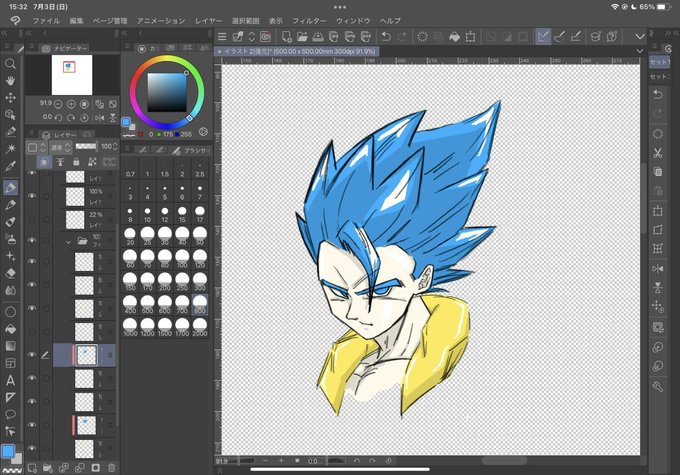
Task: Adjust layer opacity 100 stepper arrows
Action: (115, 147)
